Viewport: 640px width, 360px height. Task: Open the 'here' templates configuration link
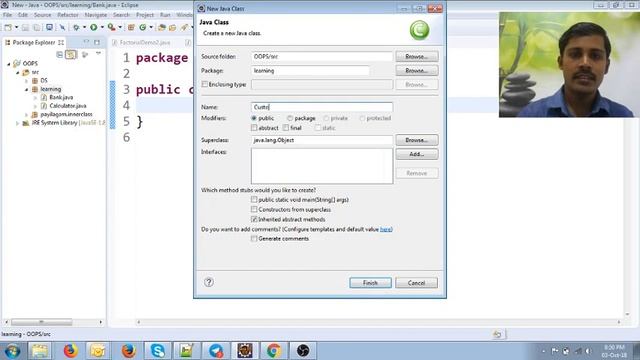point(385,229)
